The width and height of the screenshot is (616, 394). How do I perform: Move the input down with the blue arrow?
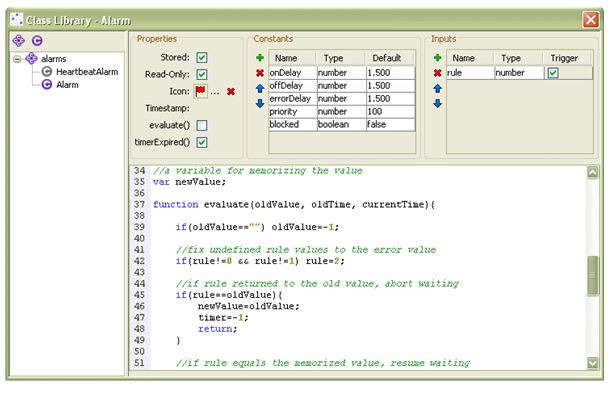pyautogui.click(x=437, y=104)
